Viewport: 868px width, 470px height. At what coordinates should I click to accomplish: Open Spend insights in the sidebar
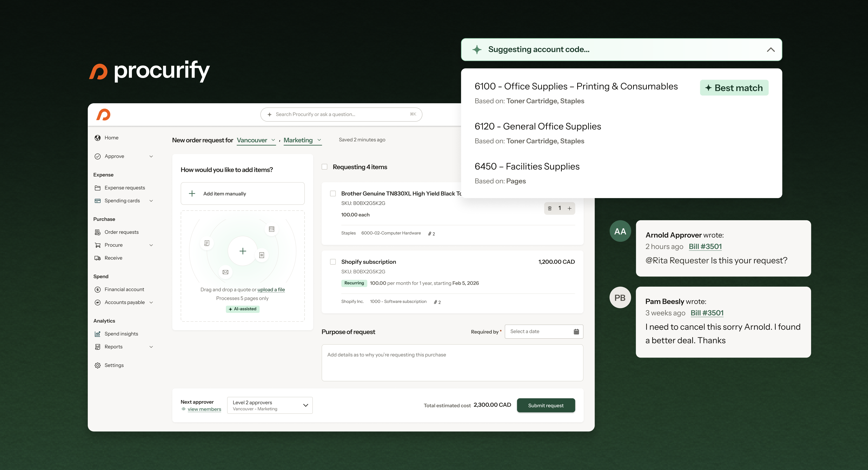[x=121, y=334]
